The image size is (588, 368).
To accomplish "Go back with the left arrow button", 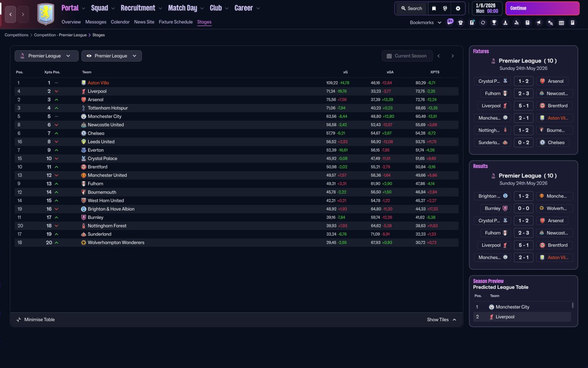I will coord(11,14).
